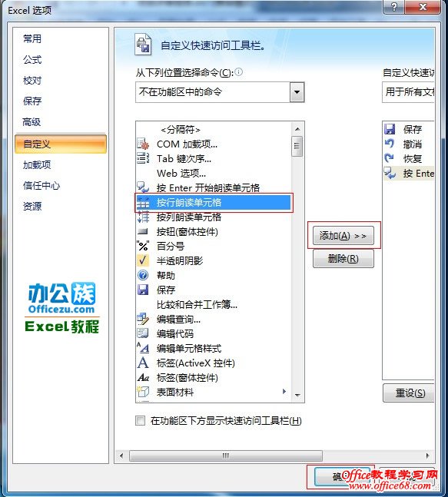This screenshot has width=448, height=497.
Task: Click the COM 加载项 command icon
Action: click(143, 144)
